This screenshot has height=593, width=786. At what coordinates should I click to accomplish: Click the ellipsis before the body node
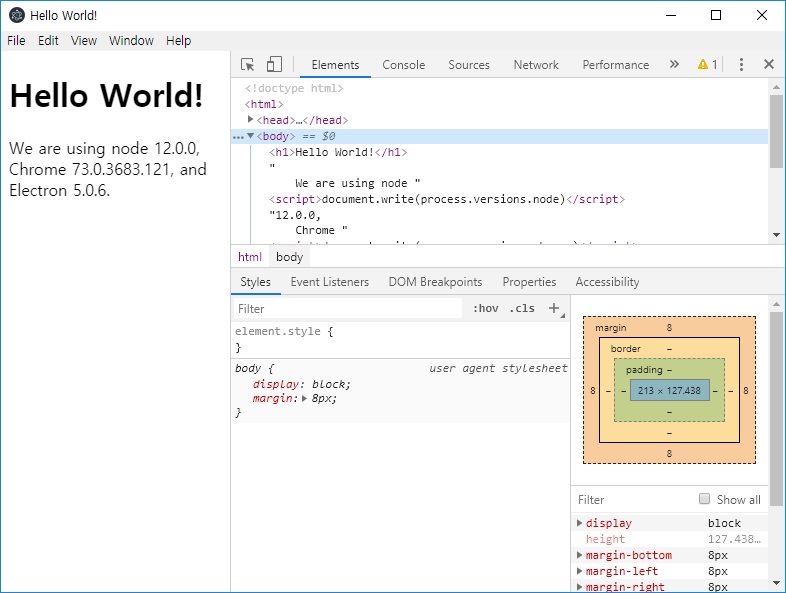pos(238,137)
